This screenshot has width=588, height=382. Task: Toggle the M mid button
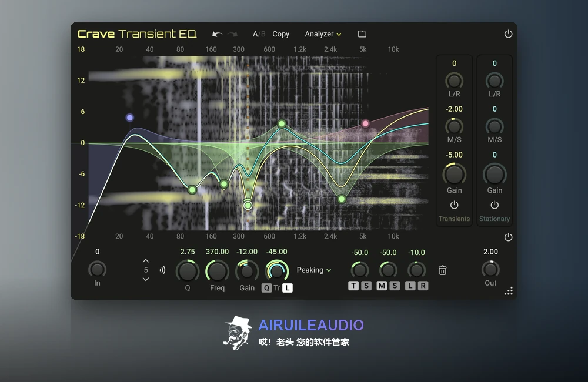click(x=382, y=286)
